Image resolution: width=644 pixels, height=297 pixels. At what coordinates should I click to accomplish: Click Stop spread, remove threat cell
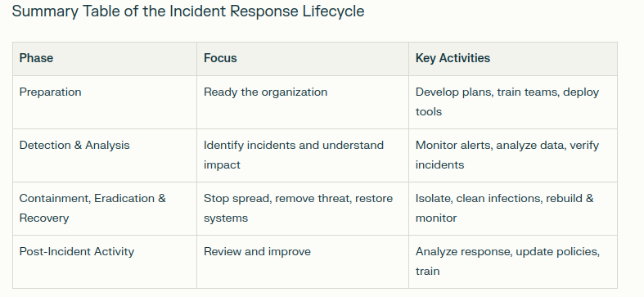coord(303,209)
